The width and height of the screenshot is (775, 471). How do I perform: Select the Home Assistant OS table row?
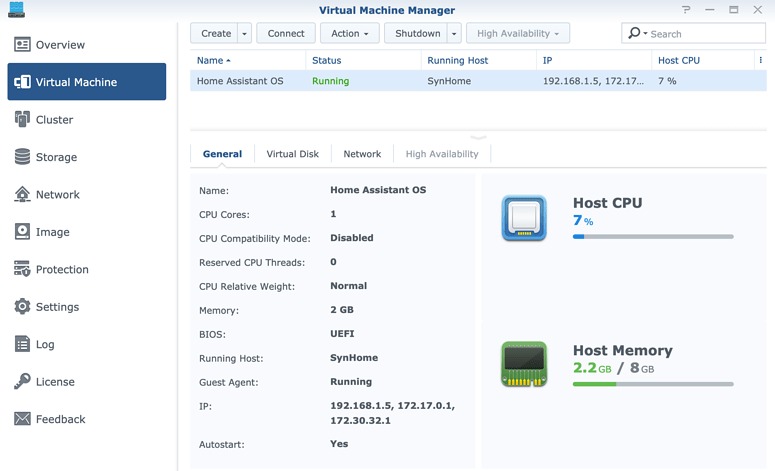coord(478,81)
